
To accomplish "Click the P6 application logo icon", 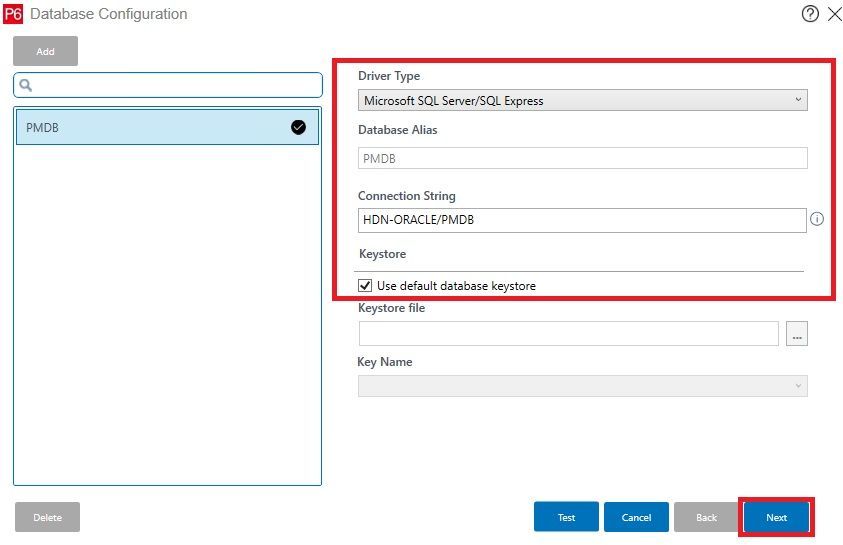I will (x=13, y=14).
